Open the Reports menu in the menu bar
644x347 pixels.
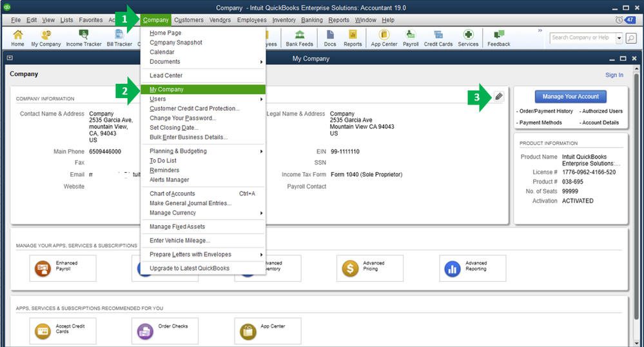point(339,20)
